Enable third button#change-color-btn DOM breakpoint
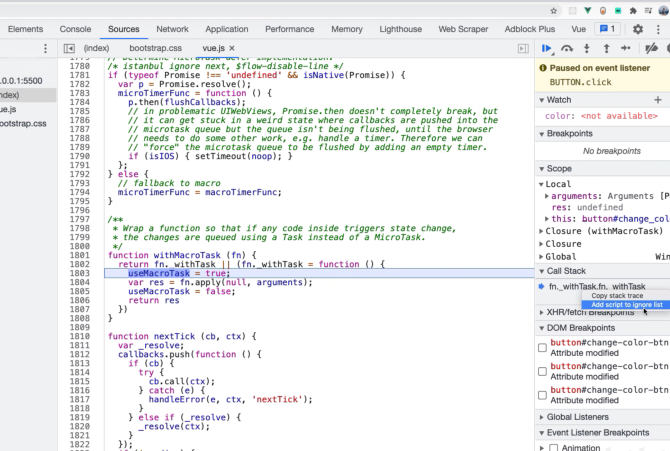Screen dimensions: 670x451 point(542,395)
